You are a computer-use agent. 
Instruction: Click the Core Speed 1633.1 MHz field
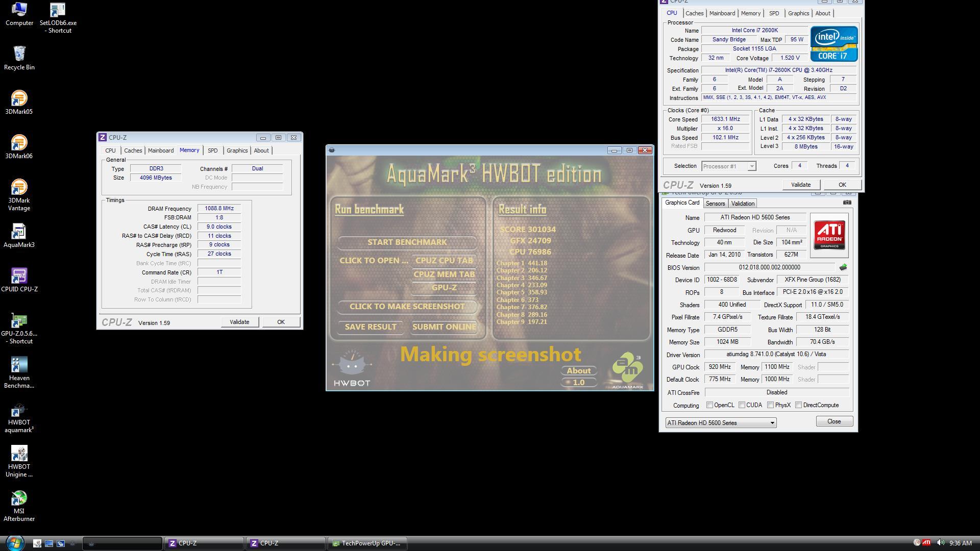pos(725,119)
